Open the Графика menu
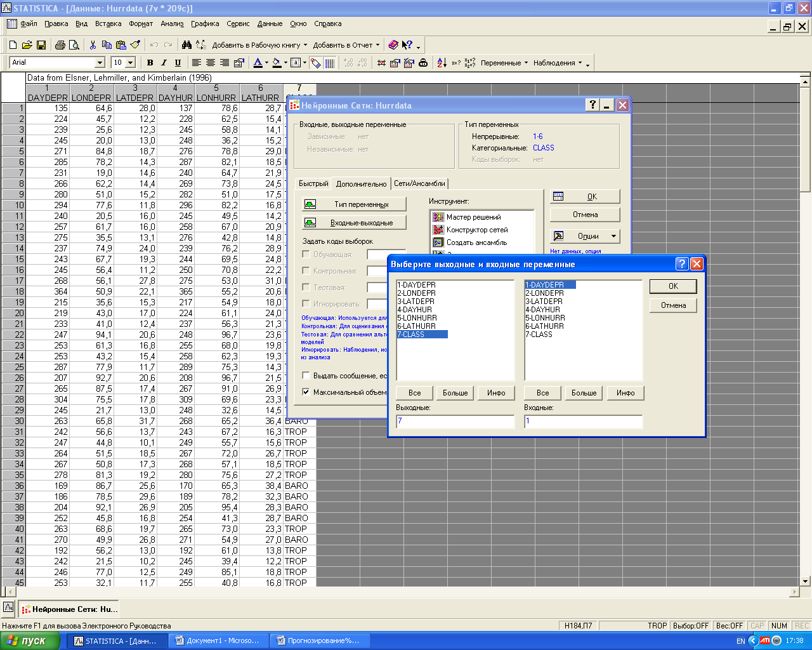812x650 pixels. [205, 23]
